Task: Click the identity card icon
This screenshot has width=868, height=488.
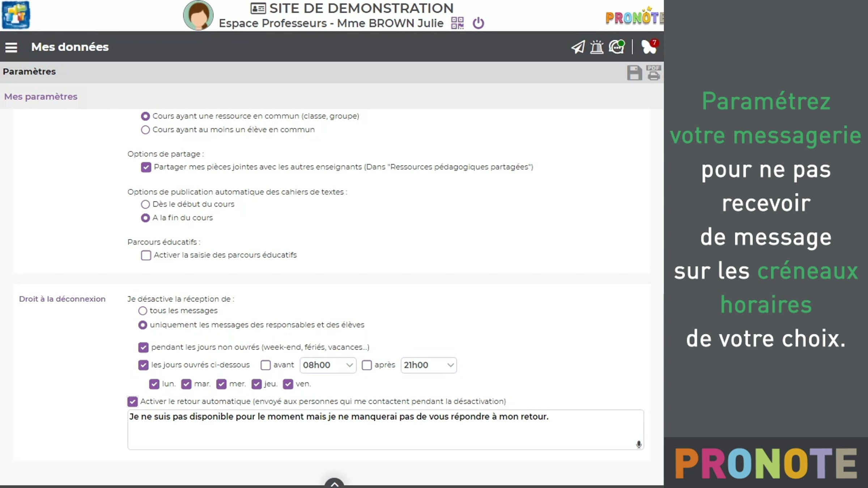Action: click(x=258, y=8)
